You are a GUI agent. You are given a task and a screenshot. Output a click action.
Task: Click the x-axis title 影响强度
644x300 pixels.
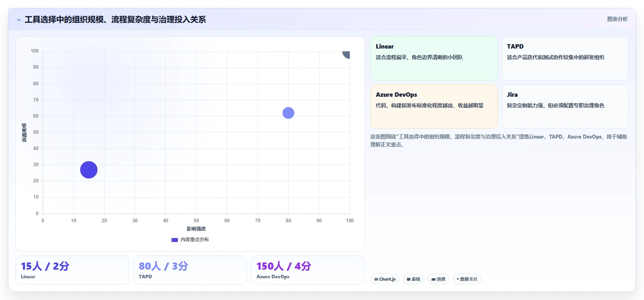click(x=196, y=229)
